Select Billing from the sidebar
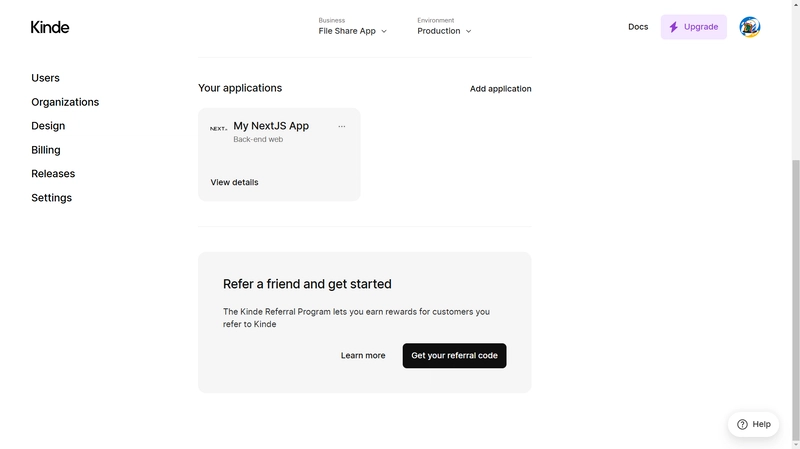 [45, 150]
